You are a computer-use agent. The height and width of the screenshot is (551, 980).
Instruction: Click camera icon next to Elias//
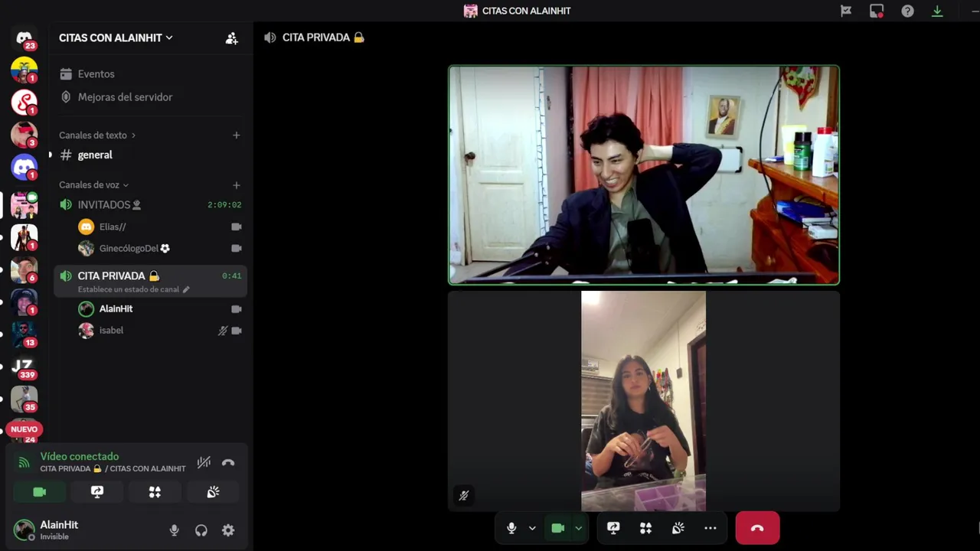coord(237,227)
